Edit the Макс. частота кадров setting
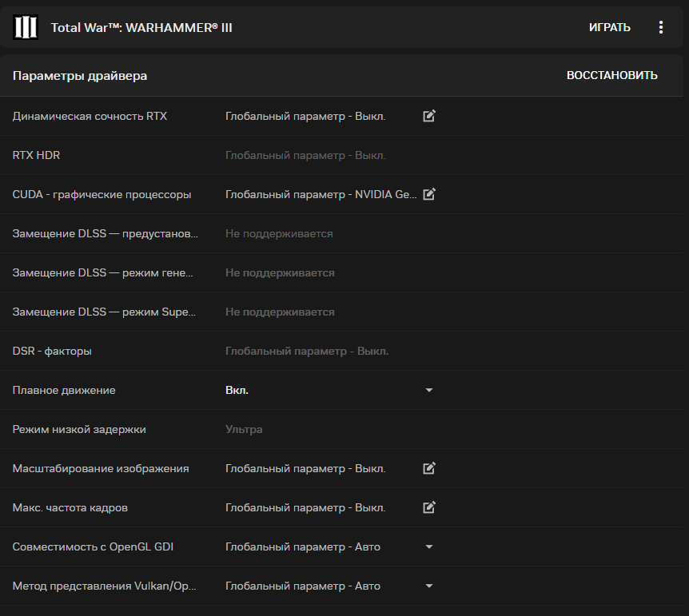The width and height of the screenshot is (689, 616). (x=429, y=507)
